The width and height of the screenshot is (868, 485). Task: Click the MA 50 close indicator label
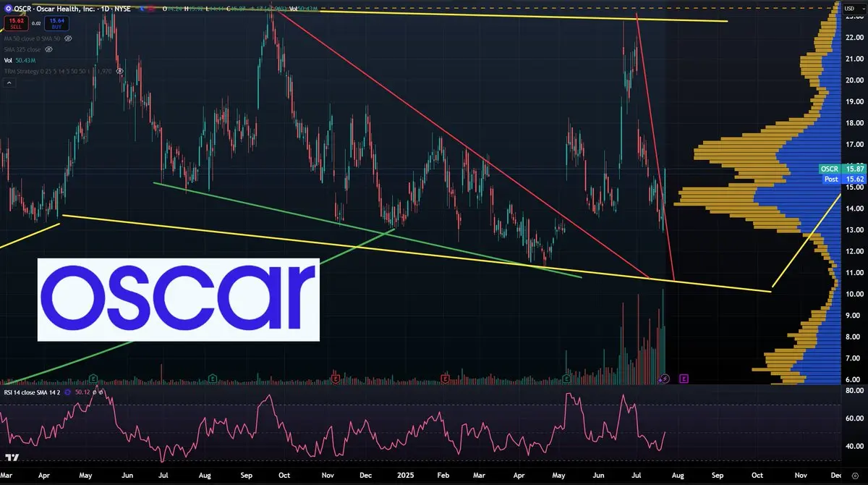pos(32,38)
